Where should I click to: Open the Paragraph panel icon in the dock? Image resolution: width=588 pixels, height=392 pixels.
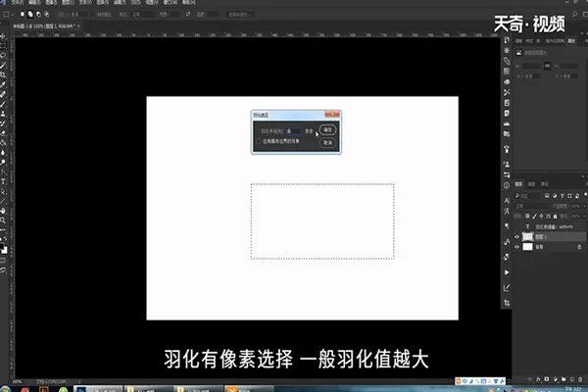coord(507,225)
